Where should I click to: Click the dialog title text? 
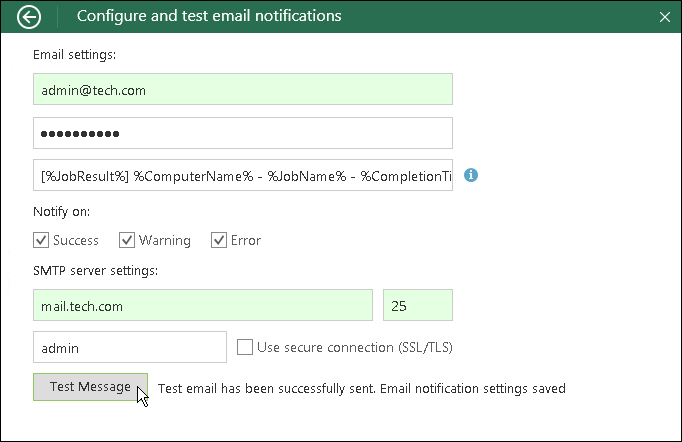point(209,17)
